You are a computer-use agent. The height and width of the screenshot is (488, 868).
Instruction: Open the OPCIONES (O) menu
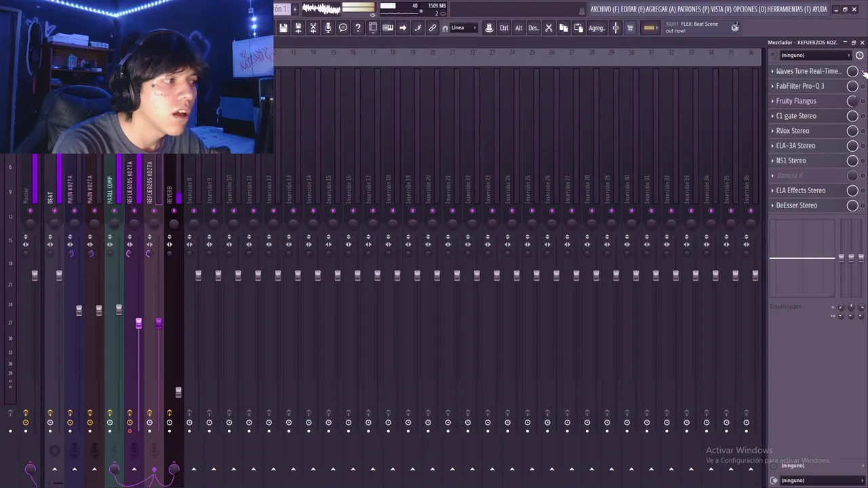750,9
